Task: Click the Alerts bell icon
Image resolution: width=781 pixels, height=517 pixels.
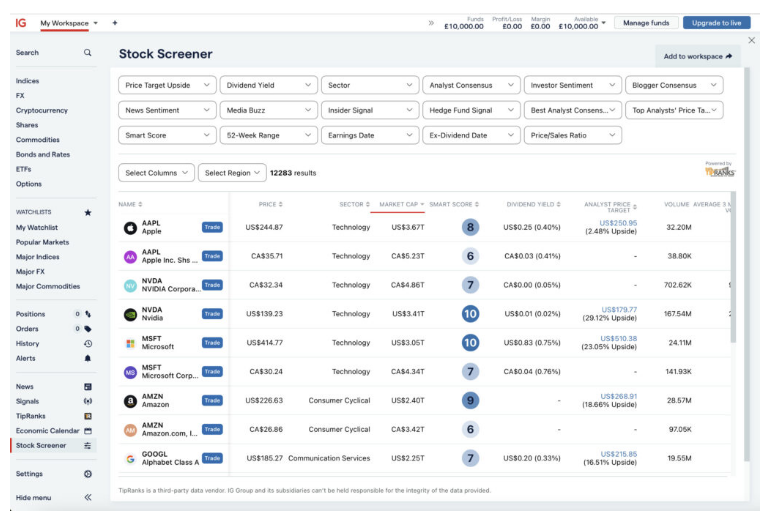Action: [x=88, y=358]
